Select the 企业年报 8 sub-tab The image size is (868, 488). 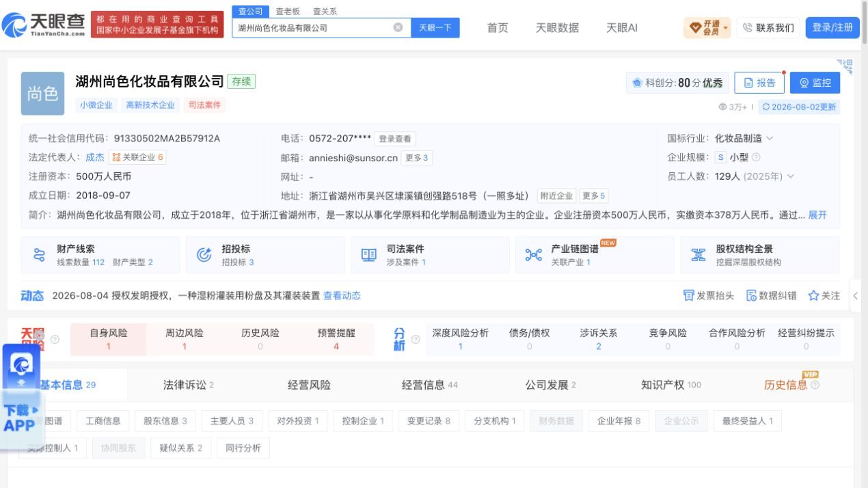point(619,421)
